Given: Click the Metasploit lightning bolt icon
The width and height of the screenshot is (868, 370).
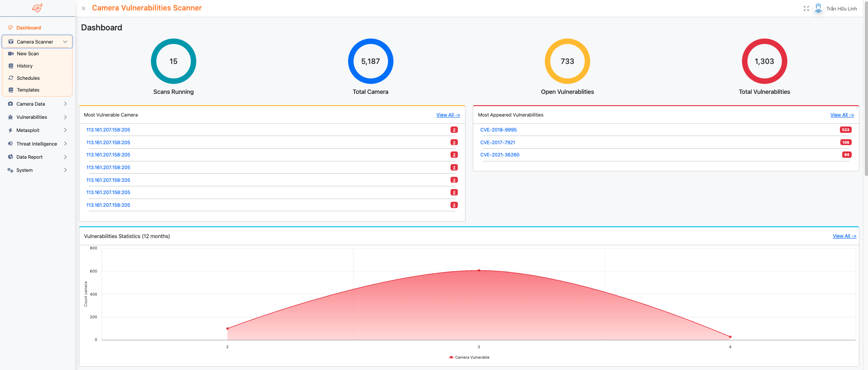Looking at the screenshot, I should (10, 130).
